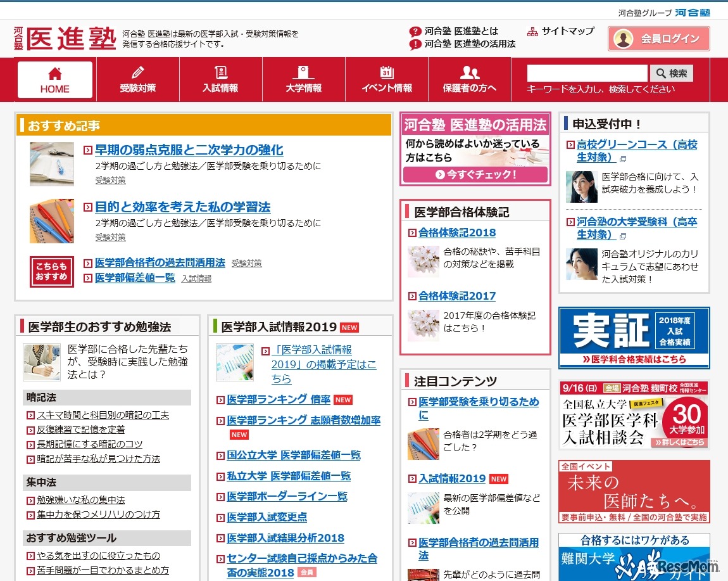Open the 河合塾 link at top right
728x581 pixels.
pyautogui.click(x=693, y=11)
